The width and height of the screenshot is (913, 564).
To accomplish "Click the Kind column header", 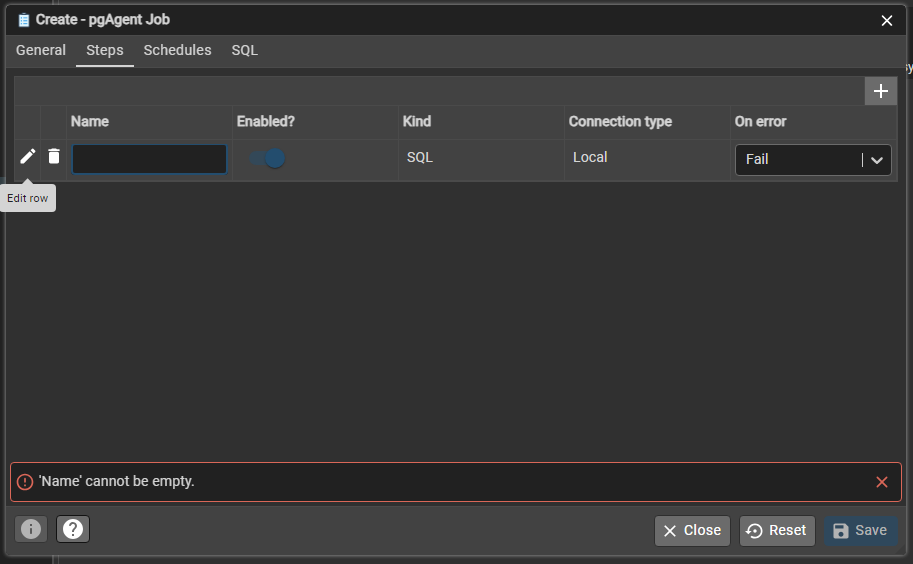I will tap(417, 122).
